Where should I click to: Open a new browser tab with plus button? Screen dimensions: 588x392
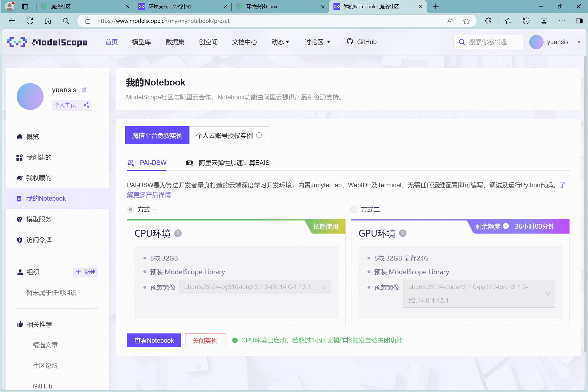pyautogui.click(x=436, y=6)
